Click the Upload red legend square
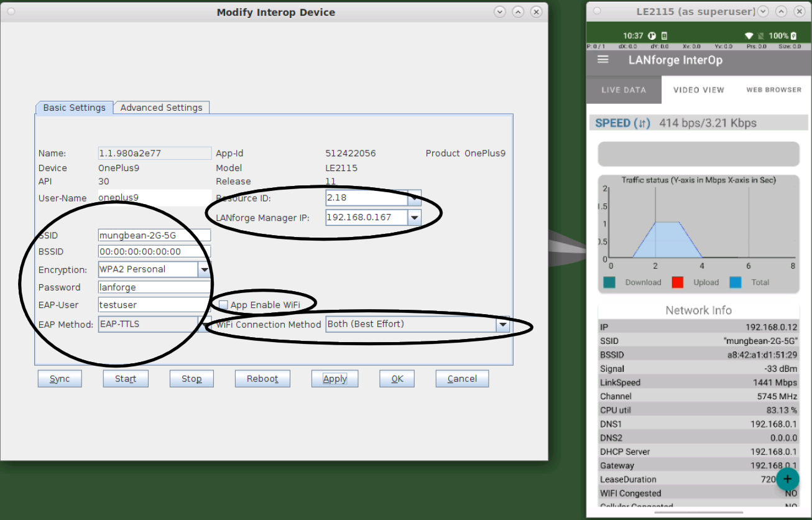The width and height of the screenshot is (812, 520). 678,282
